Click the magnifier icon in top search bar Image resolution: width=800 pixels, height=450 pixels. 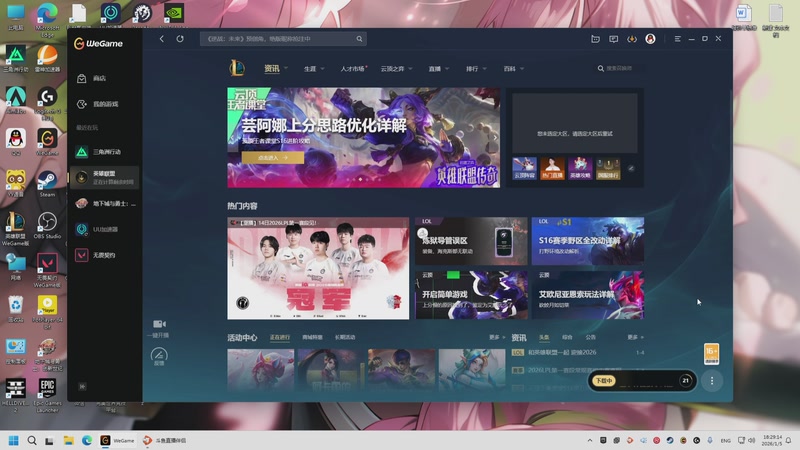359,39
